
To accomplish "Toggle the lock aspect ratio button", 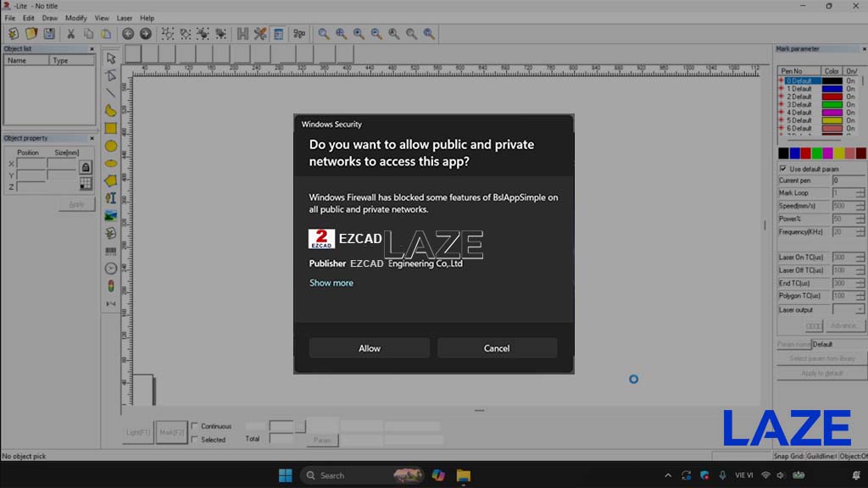I will 86,167.
